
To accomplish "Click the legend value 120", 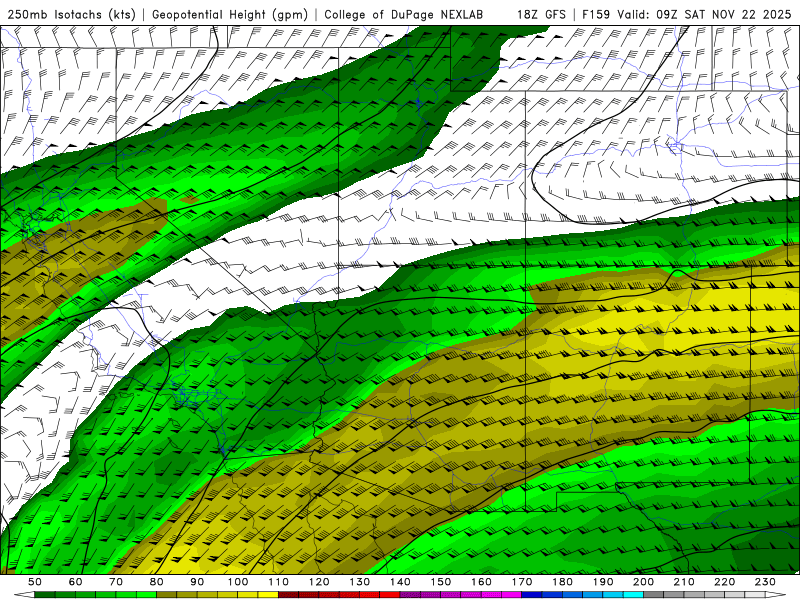I will [x=319, y=582].
